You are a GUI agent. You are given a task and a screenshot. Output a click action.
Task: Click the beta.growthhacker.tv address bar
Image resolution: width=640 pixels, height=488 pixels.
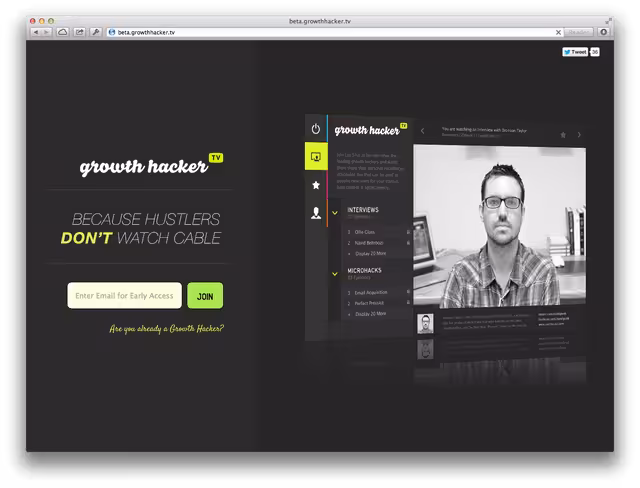click(x=335, y=32)
